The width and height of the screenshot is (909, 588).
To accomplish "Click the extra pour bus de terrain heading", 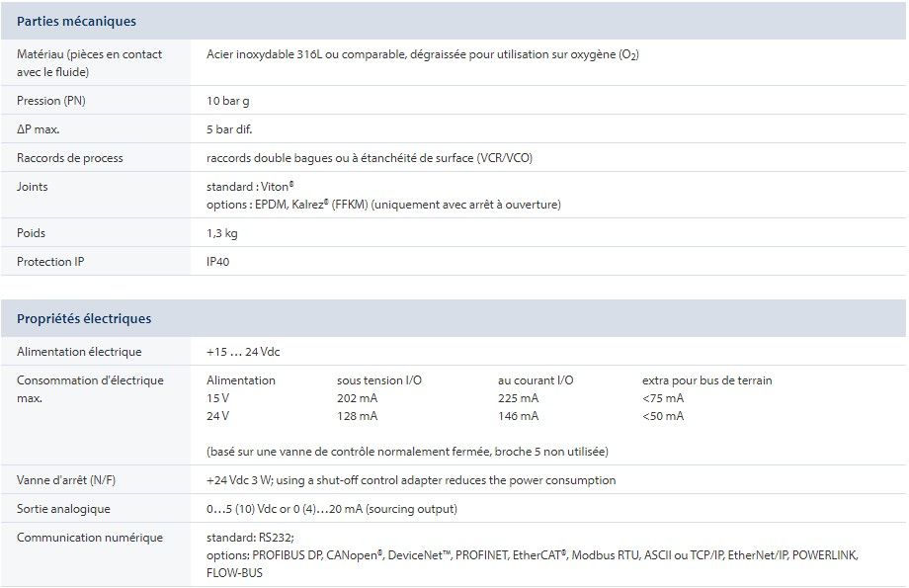I will (x=706, y=380).
